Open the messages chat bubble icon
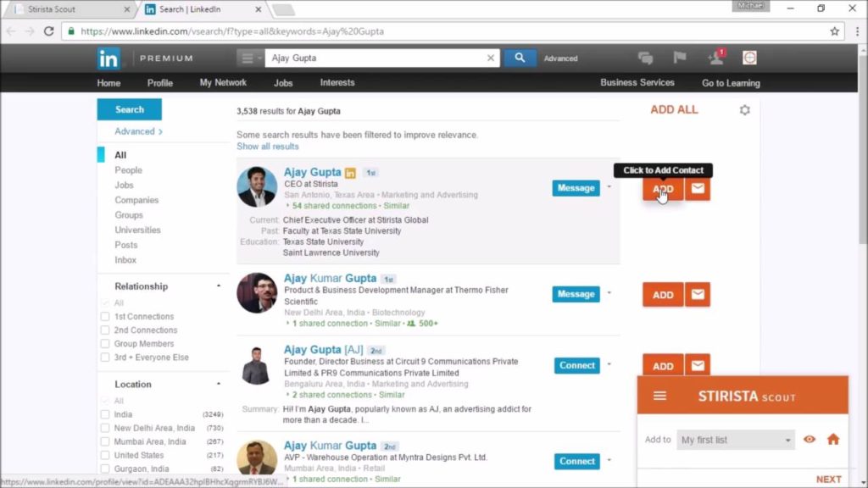The height and width of the screenshot is (488, 868). click(x=645, y=58)
